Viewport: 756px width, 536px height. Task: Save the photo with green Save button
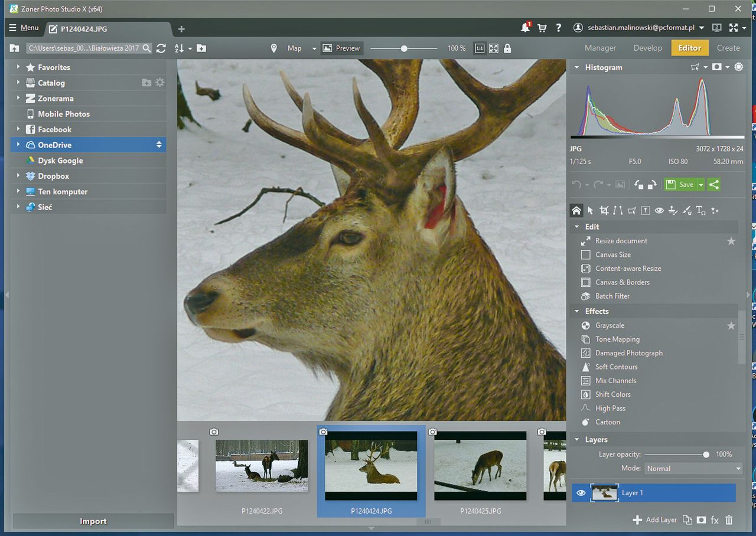pyautogui.click(x=680, y=184)
